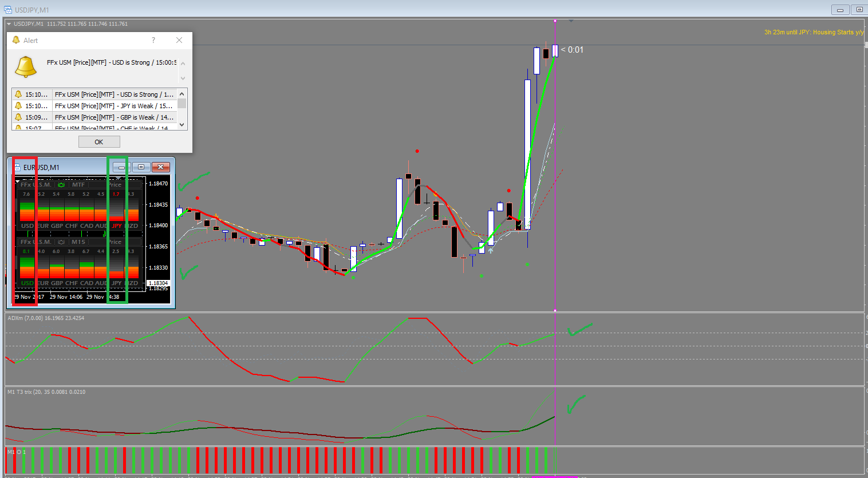Click CAD label in the MTF panel
The height and width of the screenshot is (478, 868).
86,226
